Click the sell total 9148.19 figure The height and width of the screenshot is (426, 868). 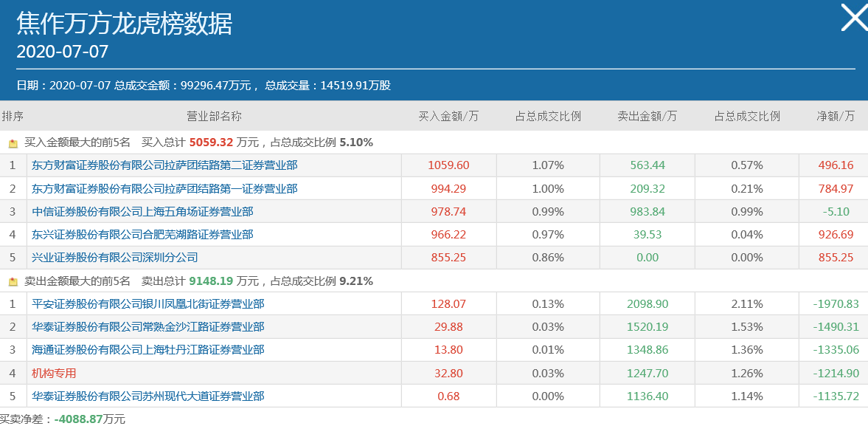(212, 281)
